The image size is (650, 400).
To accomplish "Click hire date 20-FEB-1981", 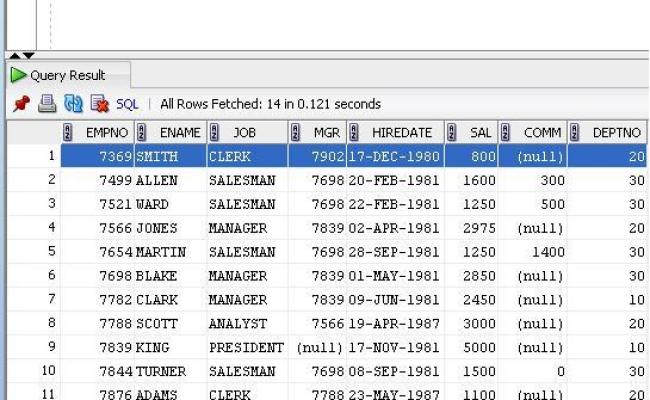I will 395,180.
